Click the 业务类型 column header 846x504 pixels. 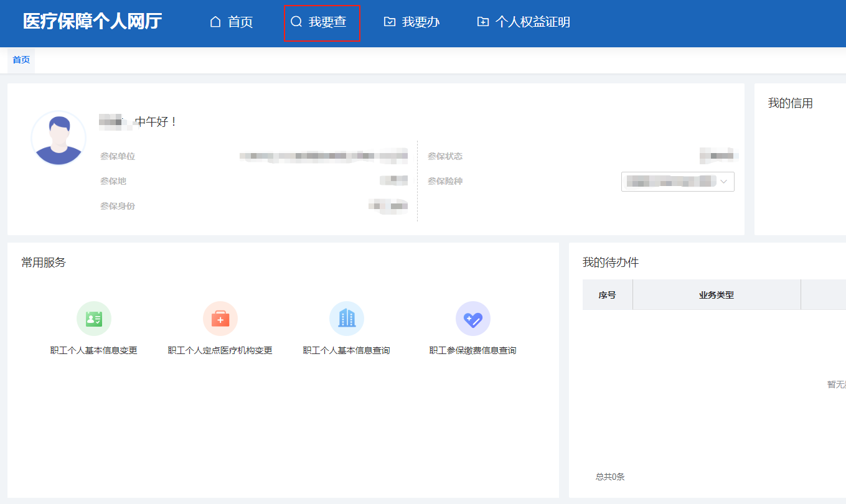717,294
